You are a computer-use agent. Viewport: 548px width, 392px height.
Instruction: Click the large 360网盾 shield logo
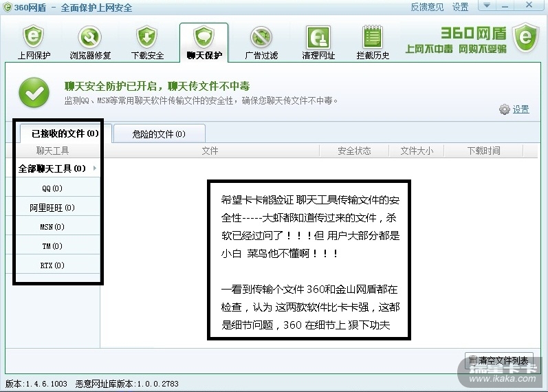tap(525, 37)
